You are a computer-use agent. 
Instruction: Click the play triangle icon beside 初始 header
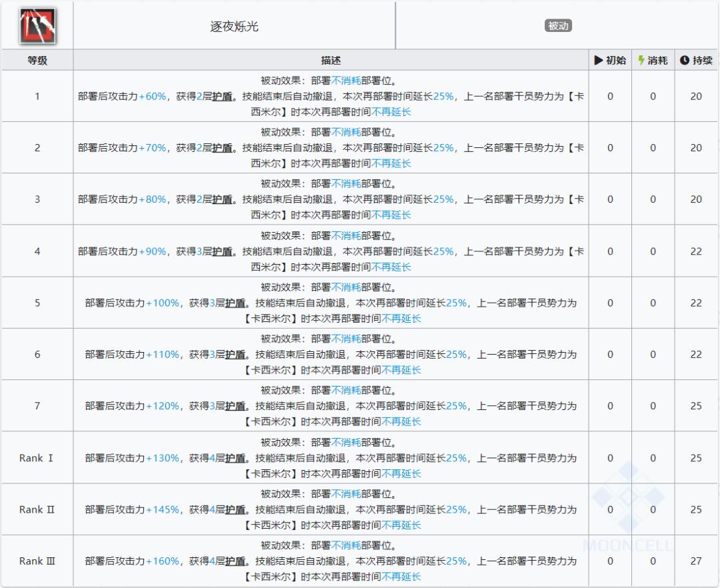point(599,59)
